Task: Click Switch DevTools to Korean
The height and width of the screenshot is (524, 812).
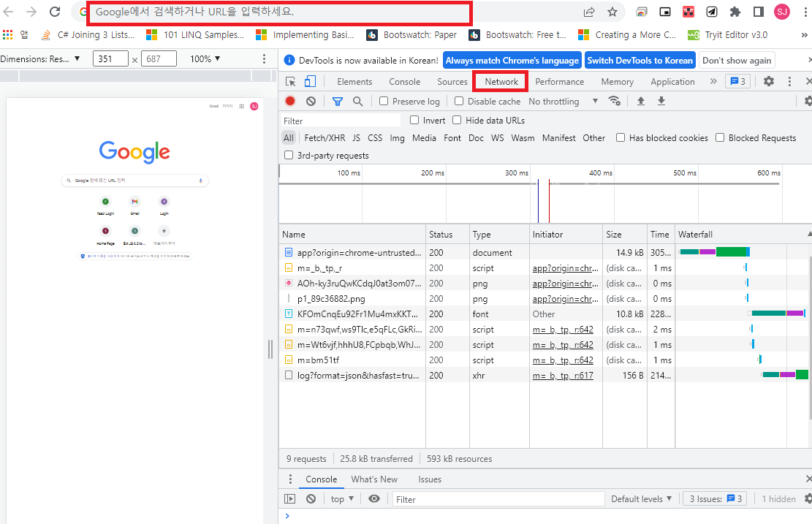Action: (x=640, y=61)
